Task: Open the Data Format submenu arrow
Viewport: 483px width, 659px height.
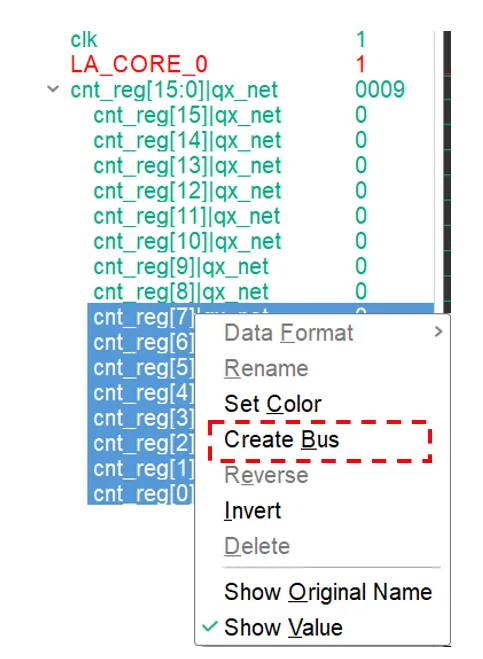Action: point(438,332)
